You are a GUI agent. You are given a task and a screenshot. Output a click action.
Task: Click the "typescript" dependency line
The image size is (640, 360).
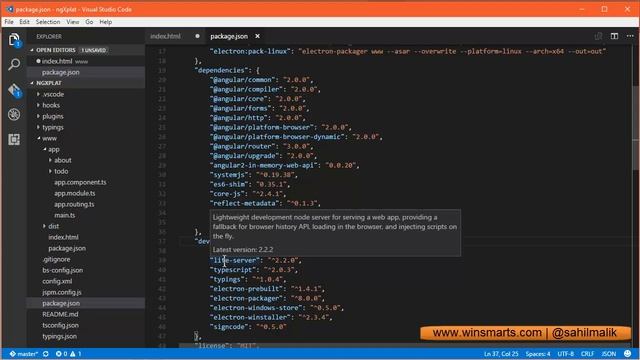(x=254, y=270)
